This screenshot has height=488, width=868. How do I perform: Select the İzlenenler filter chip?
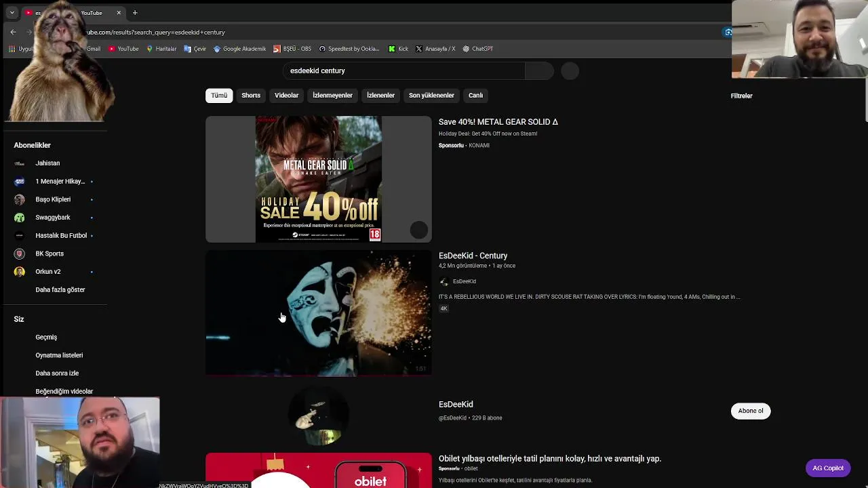[x=380, y=96]
